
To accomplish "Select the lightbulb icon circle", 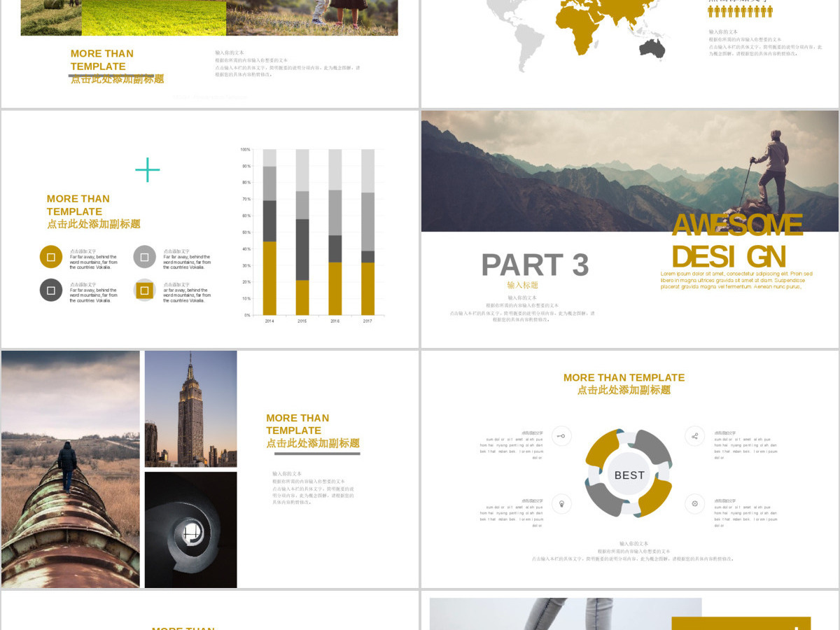I will click(561, 503).
